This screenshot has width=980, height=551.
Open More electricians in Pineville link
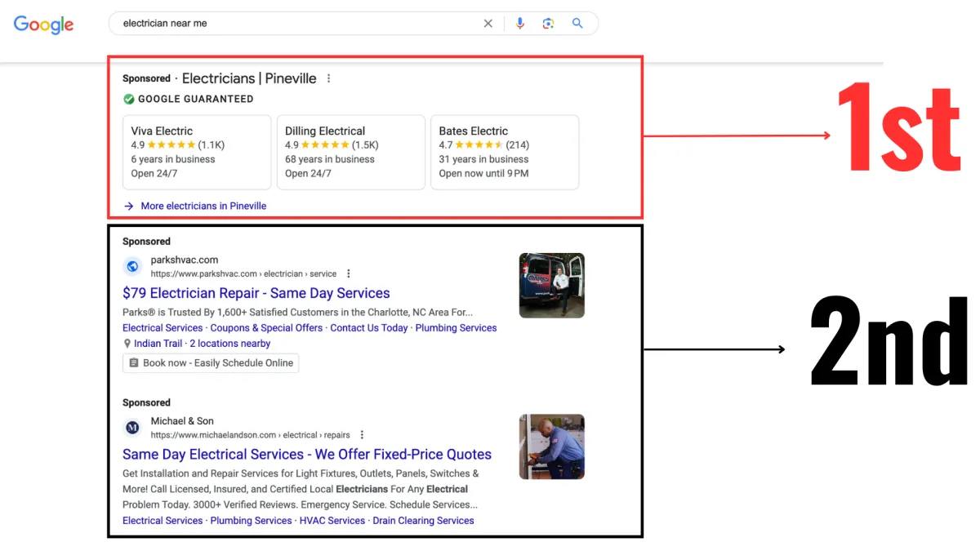203,207
